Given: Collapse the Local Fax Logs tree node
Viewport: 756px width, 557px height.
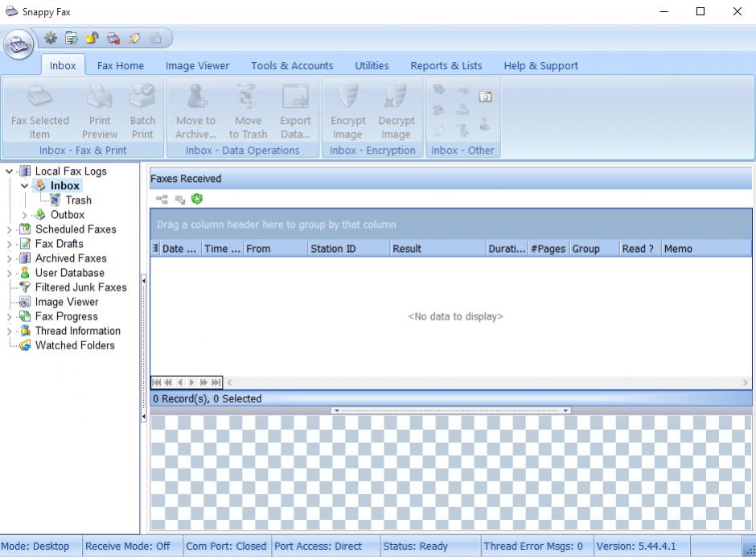Looking at the screenshot, I should click(9, 171).
